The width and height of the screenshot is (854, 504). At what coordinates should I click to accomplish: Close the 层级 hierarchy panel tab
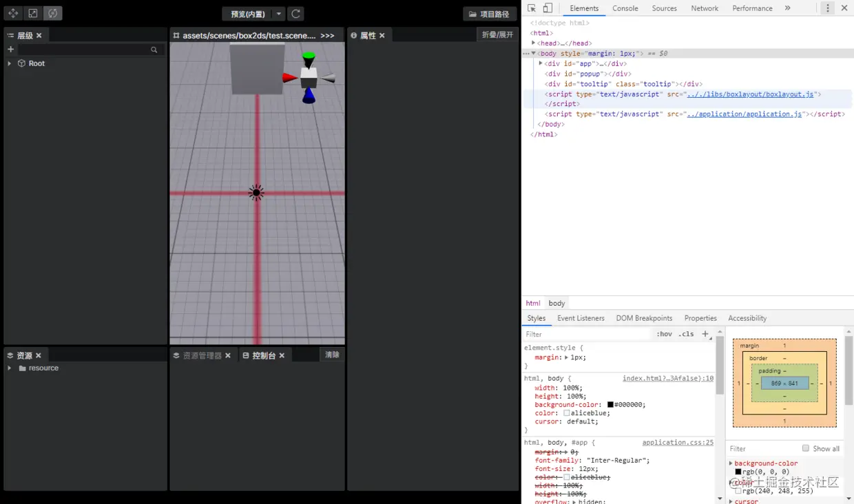point(39,36)
